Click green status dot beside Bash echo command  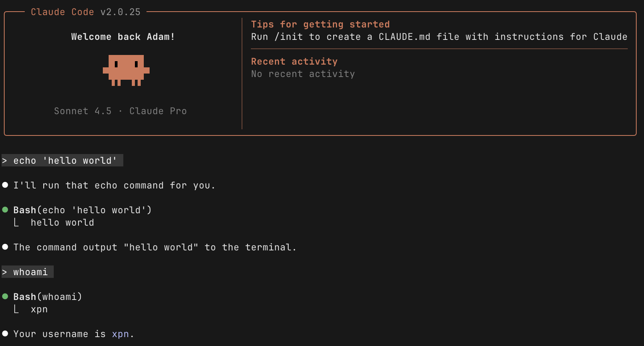[x=5, y=210]
